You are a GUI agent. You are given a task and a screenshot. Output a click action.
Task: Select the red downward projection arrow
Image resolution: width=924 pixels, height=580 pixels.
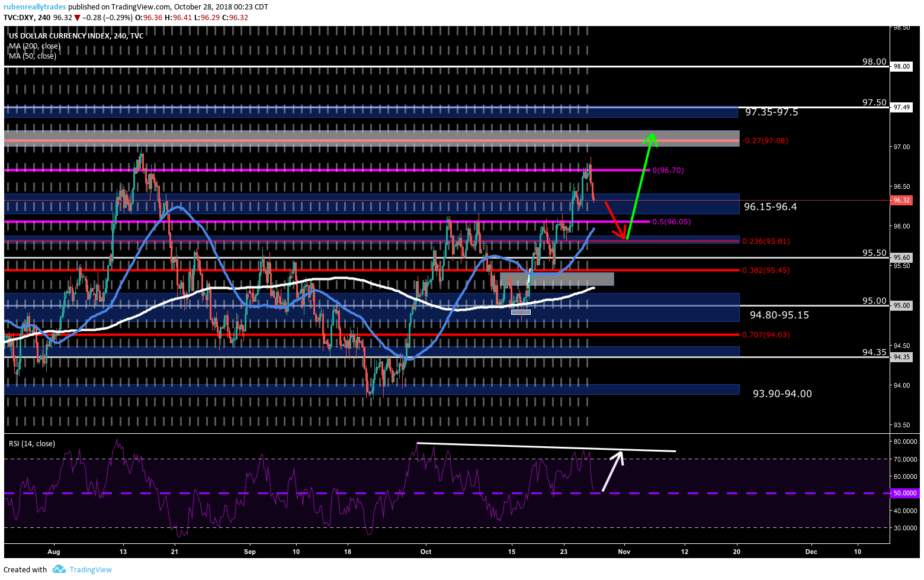(616, 220)
